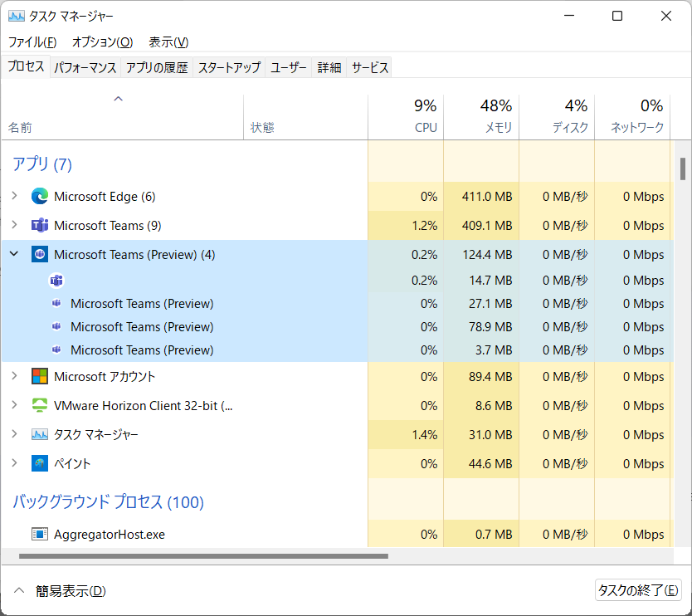
Task: Open the 表示(V) menu
Action: [x=168, y=42]
